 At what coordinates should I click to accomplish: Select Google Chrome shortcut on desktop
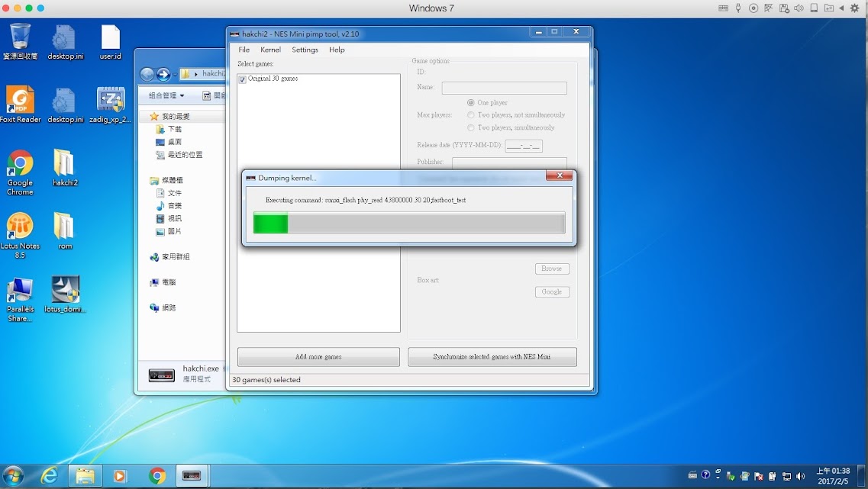tap(20, 172)
